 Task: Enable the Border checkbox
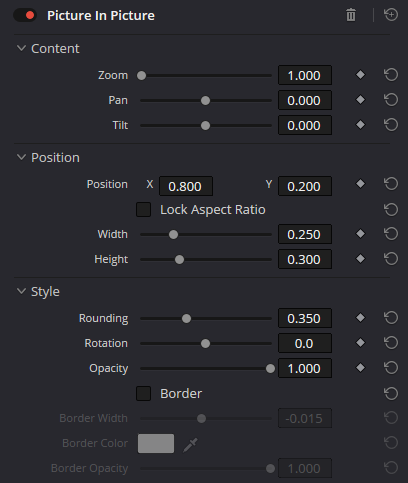(x=143, y=394)
